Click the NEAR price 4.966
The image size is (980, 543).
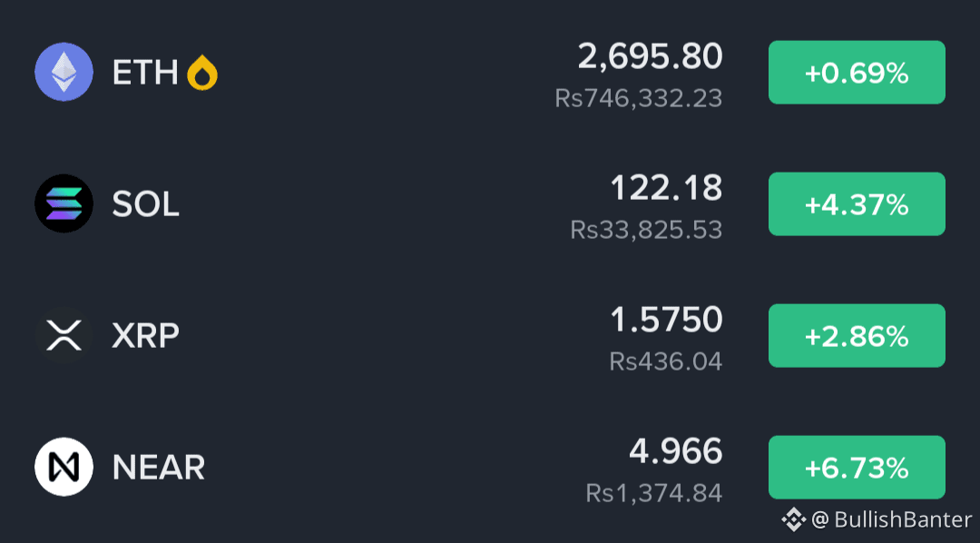pos(676,451)
